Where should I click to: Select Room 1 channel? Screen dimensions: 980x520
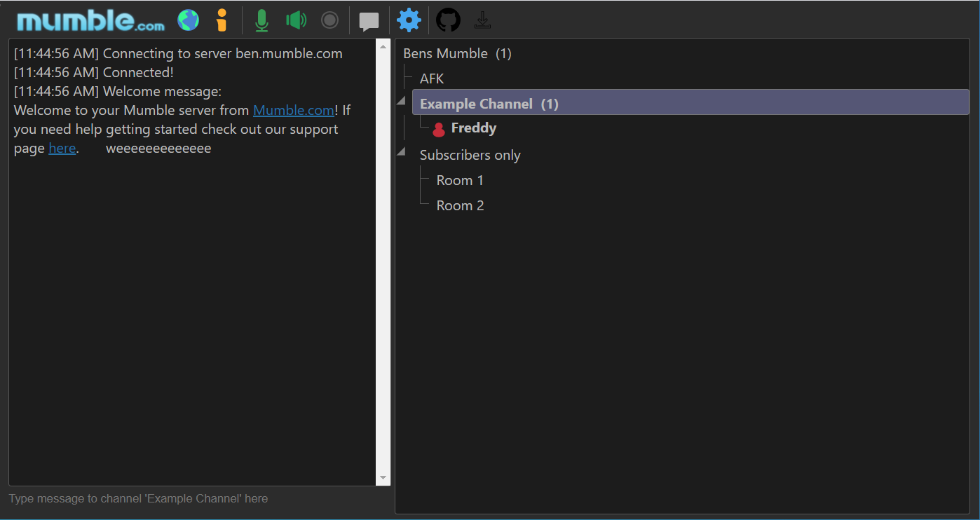[460, 180]
